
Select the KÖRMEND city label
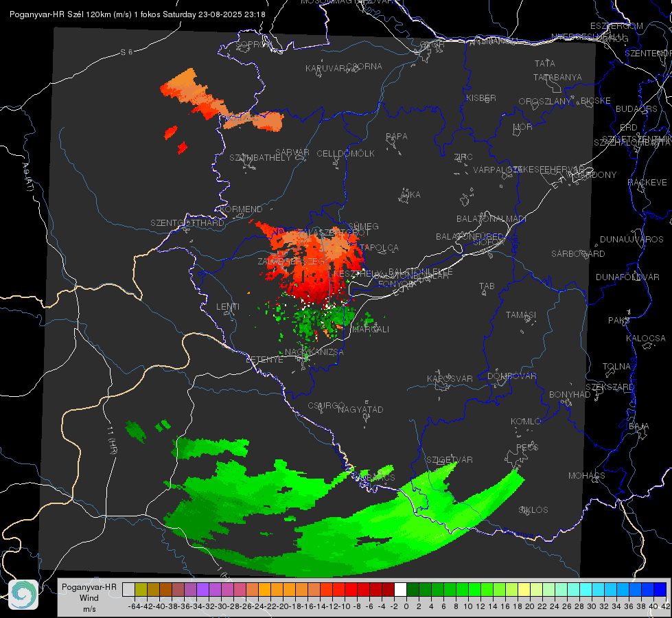[242, 209]
